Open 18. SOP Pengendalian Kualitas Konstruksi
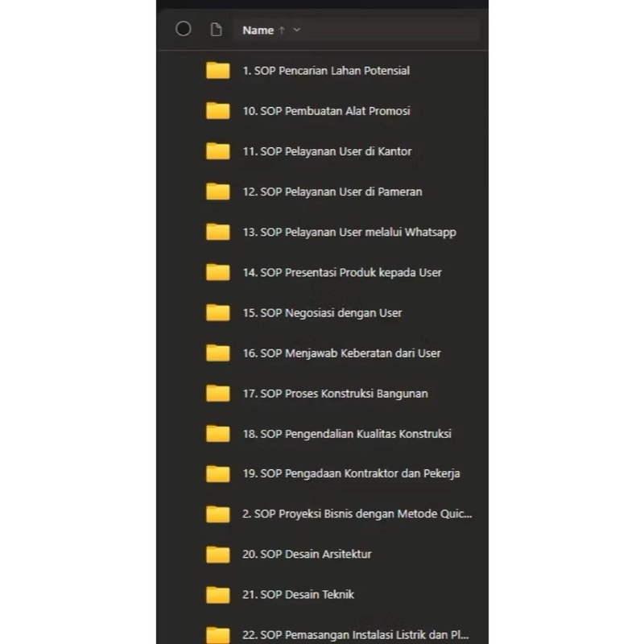This screenshot has height=644, width=644. pyautogui.click(x=347, y=434)
